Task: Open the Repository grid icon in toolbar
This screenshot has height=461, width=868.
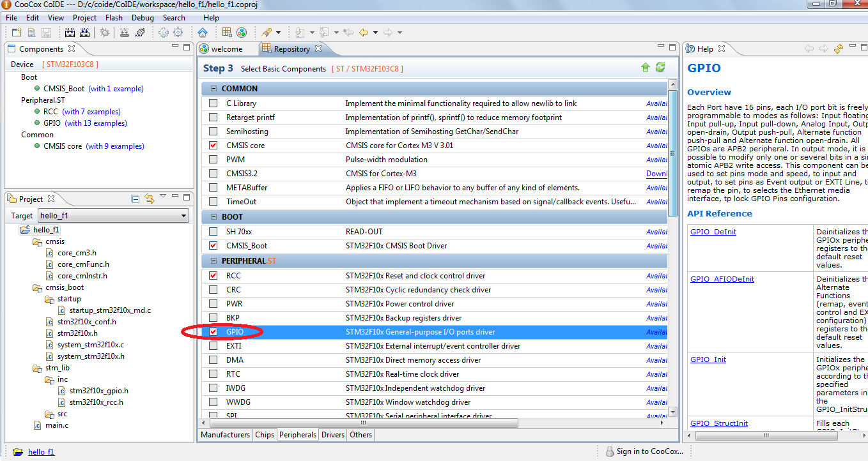Action: 227,33
